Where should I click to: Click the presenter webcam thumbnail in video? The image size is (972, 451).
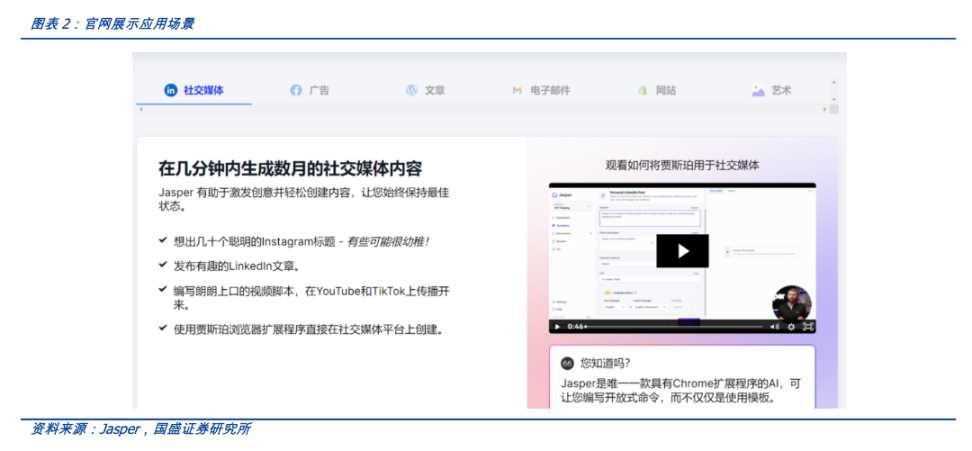point(792,301)
